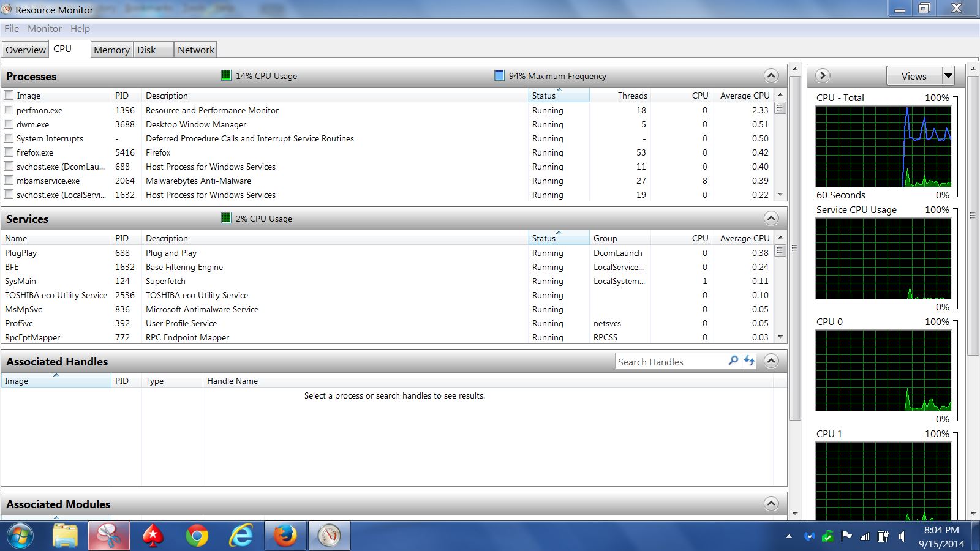Click the Malwarebytes tray icon
Screen dimensions: 980x551
809,536
